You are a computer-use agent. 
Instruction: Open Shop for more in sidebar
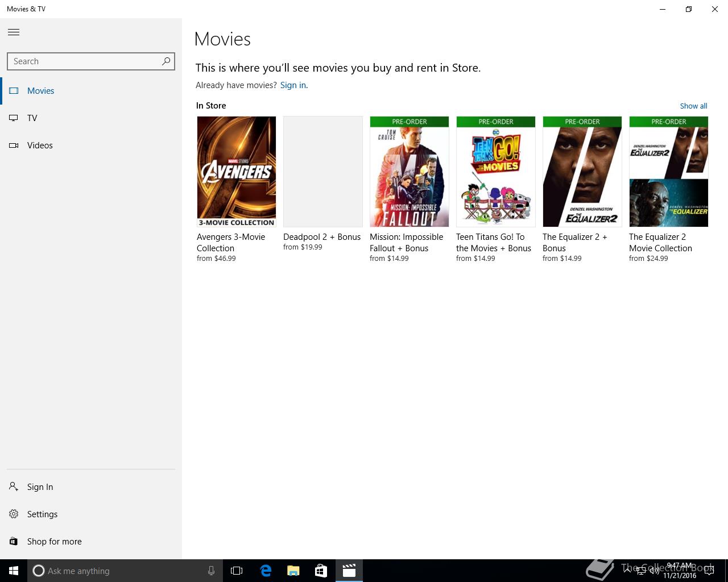pos(91,541)
